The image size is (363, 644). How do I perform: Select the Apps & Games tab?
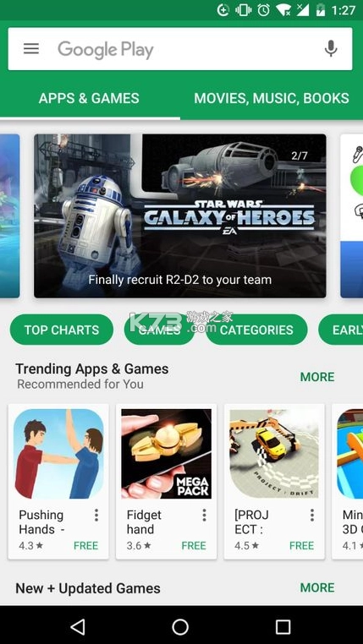tap(89, 99)
